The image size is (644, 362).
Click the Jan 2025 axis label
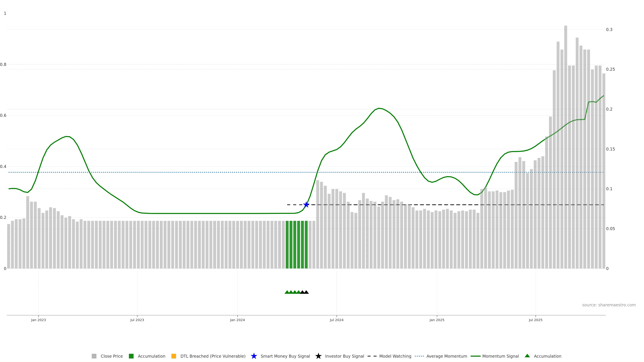click(x=437, y=320)
